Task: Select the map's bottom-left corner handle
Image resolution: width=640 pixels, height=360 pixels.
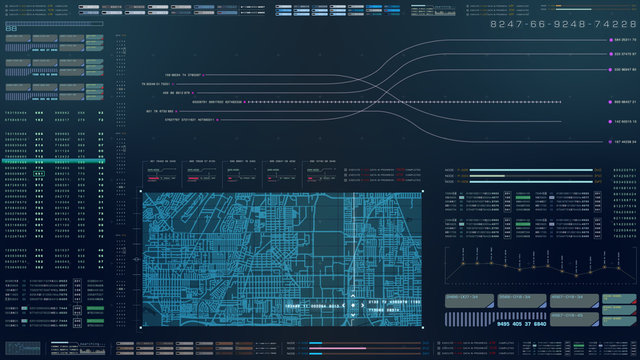Action: (x=141, y=327)
